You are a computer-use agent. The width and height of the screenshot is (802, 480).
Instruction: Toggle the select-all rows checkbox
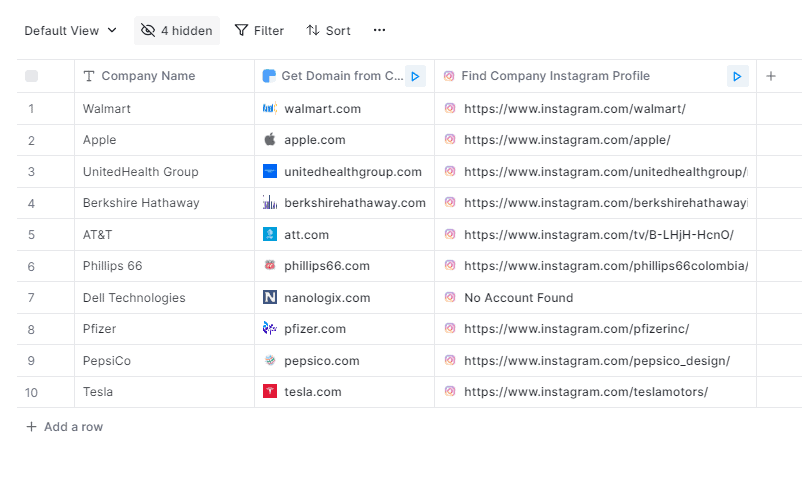32,76
